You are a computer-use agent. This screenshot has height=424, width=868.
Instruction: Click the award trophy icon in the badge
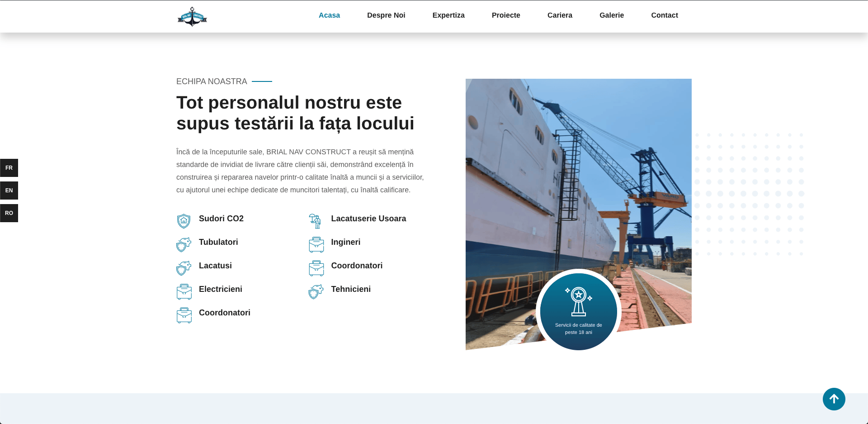click(579, 301)
